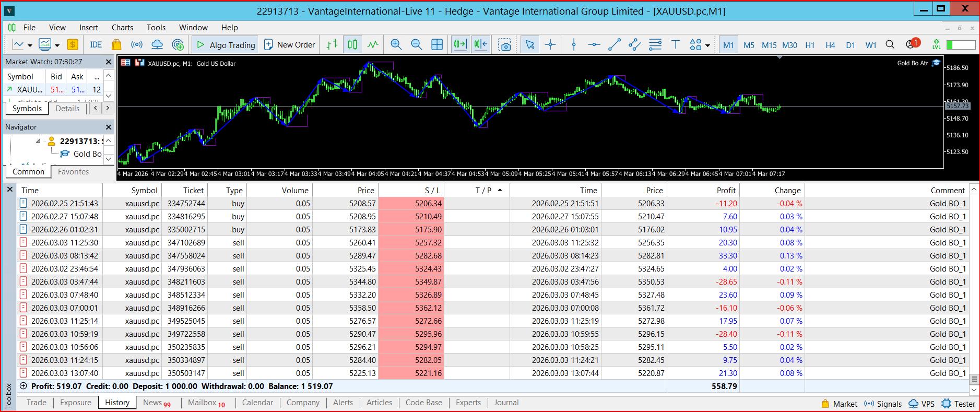
Task: Draw a horizontal line on chart
Action: (x=594, y=45)
